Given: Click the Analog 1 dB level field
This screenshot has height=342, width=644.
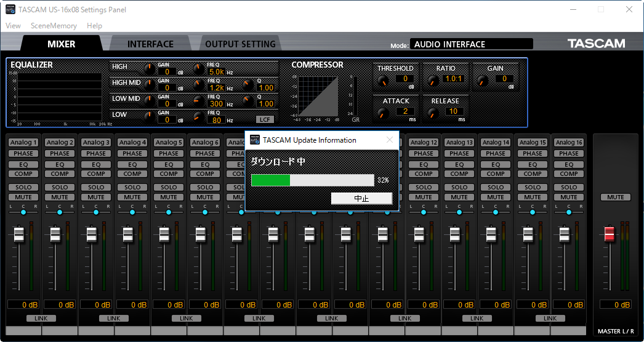Looking at the screenshot, I should 23,304.
